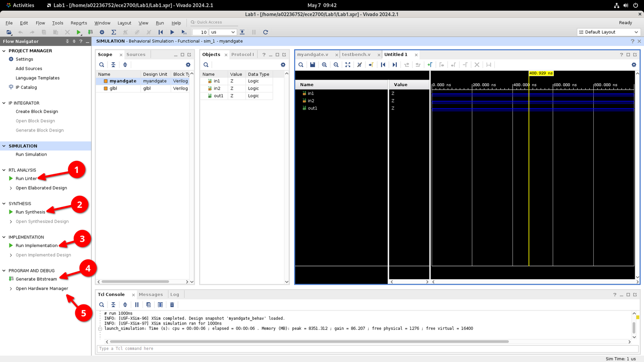Viewport: 644px width, 362px height.
Task: Zoom in on the waveform
Action: pos(324,65)
